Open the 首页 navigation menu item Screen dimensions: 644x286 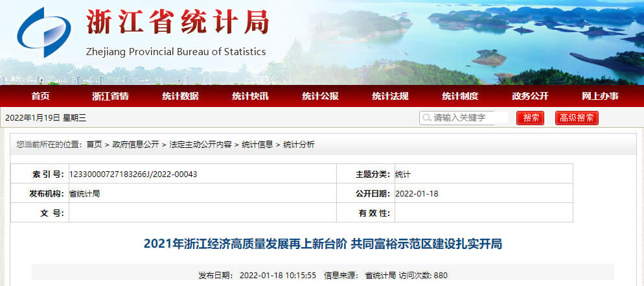point(40,96)
